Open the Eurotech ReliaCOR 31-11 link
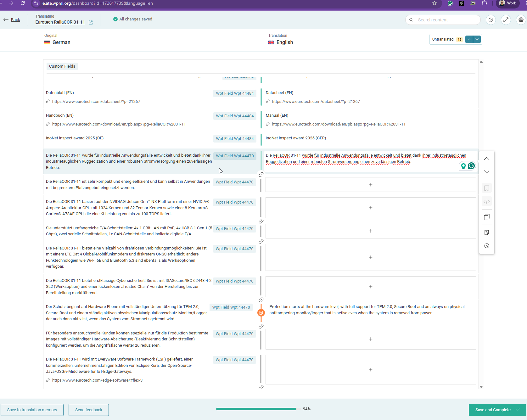Screen dimensions: 527x420 point(60,22)
